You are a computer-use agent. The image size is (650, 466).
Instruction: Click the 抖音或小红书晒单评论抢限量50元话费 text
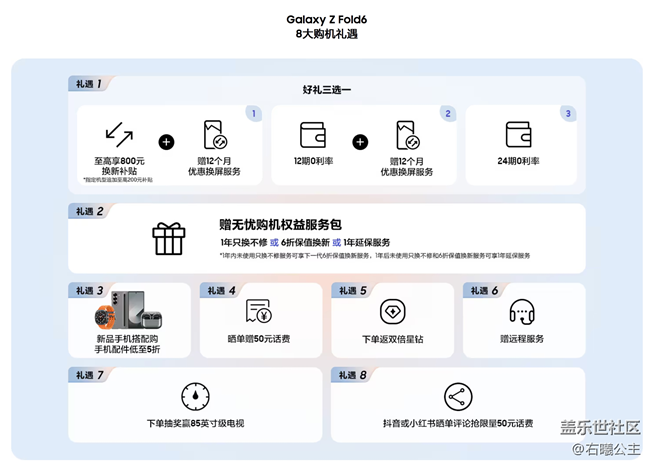tap(457, 424)
